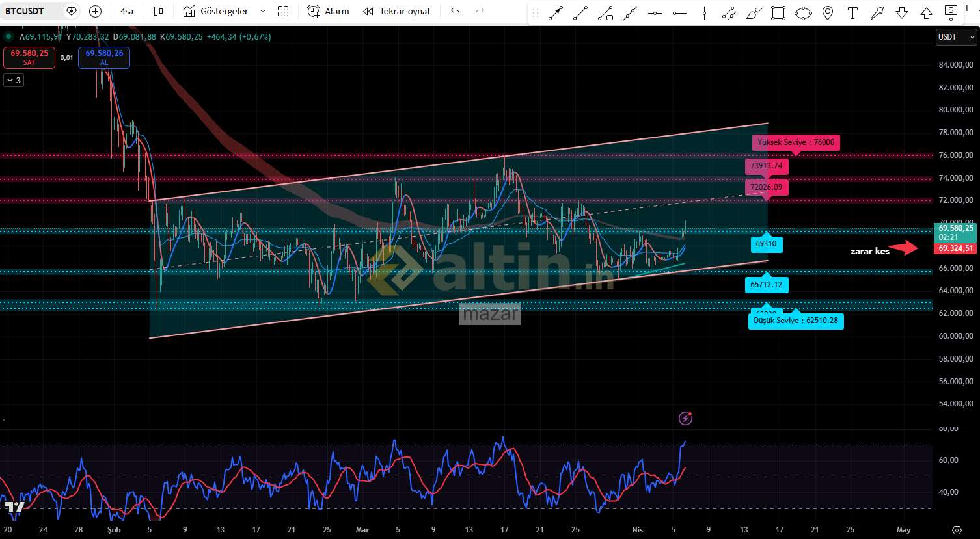Select the Text tool in drawing toolbar
The height and width of the screenshot is (539, 980).
pos(852,12)
